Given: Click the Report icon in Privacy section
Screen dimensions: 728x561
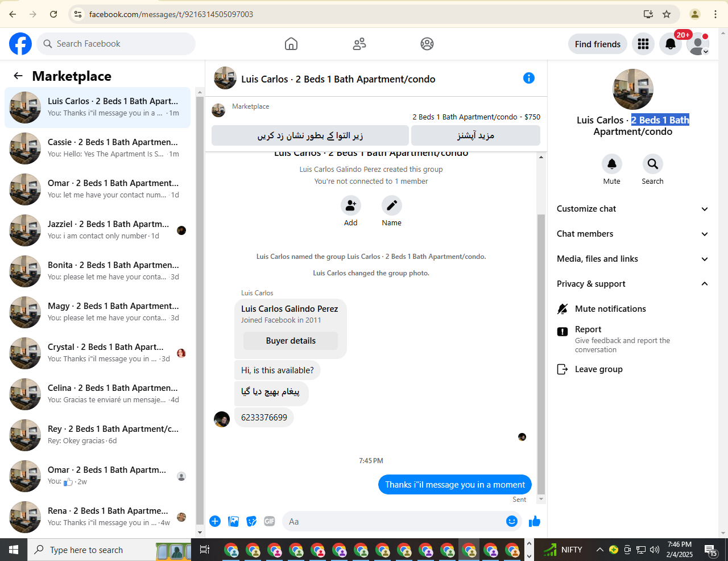Looking at the screenshot, I should pos(562,332).
